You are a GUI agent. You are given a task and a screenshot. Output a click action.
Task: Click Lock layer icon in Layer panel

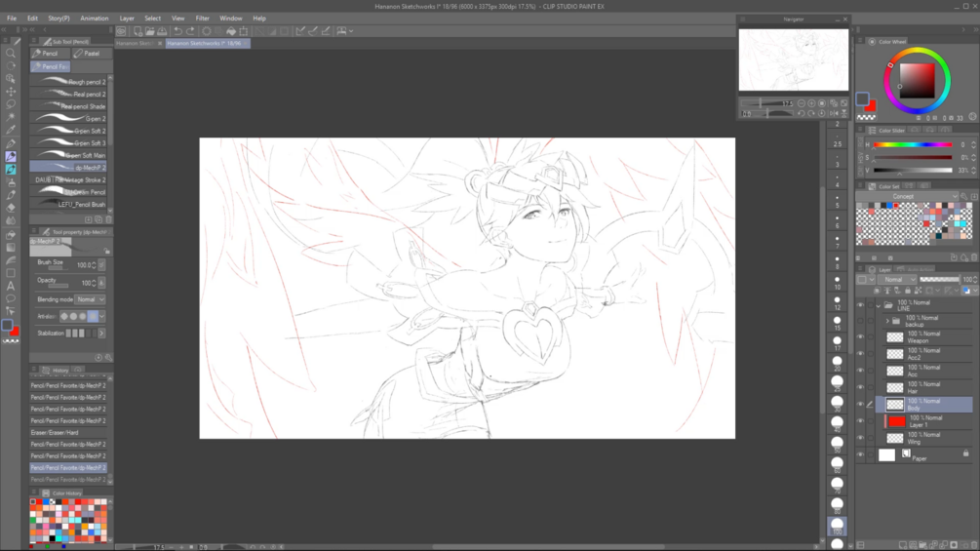pyautogui.click(x=908, y=291)
